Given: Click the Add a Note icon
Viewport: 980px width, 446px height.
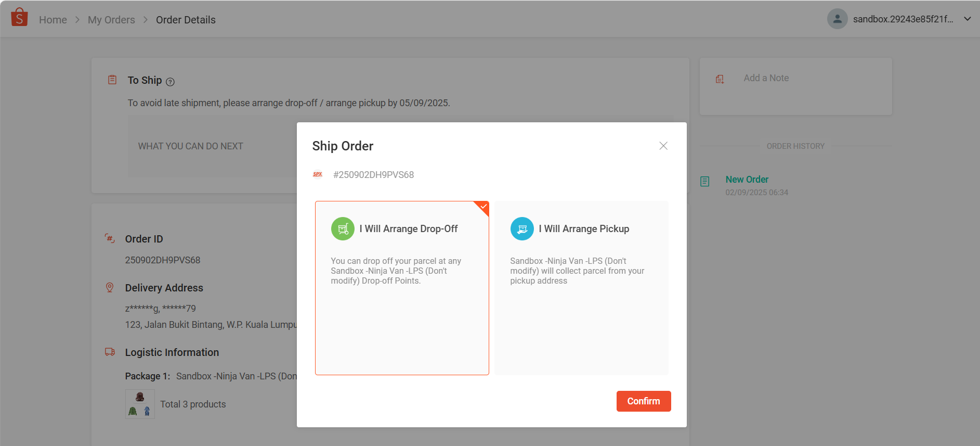Looking at the screenshot, I should 720,79.
